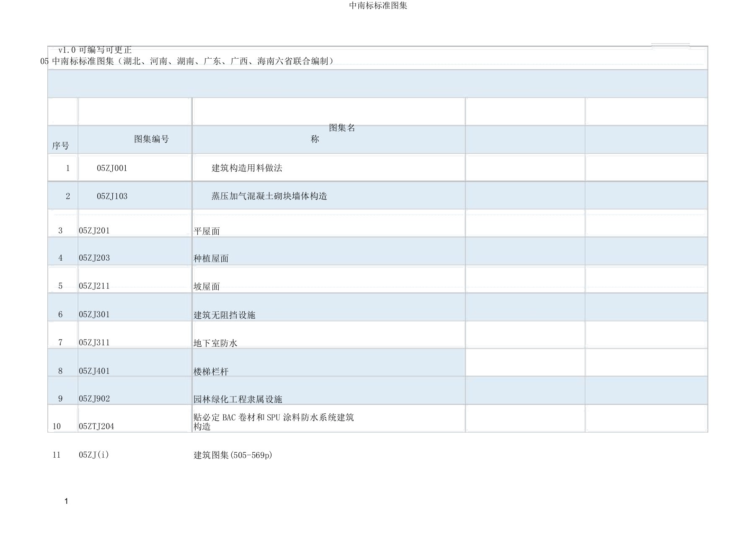Select code cell '05ZJ902'

(x=94, y=399)
